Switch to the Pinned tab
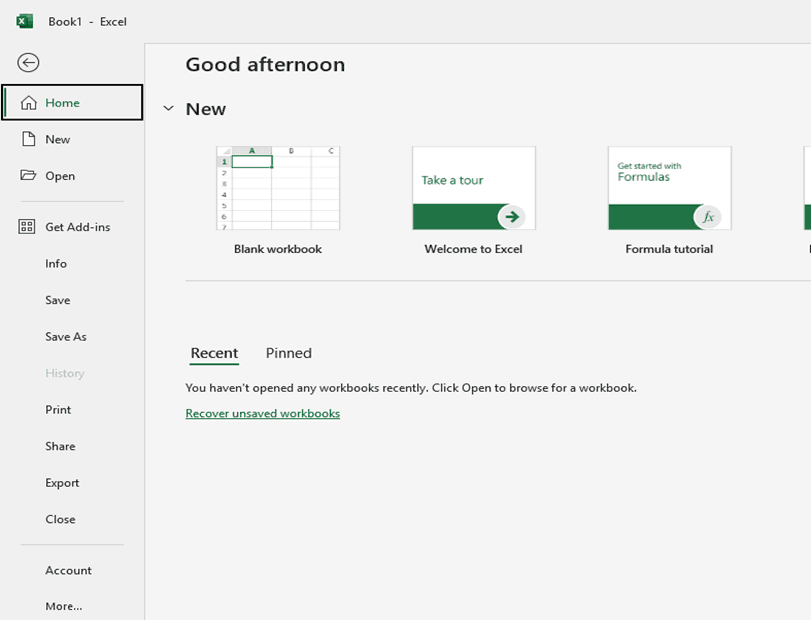This screenshot has width=811, height=620. coord(288,353)
